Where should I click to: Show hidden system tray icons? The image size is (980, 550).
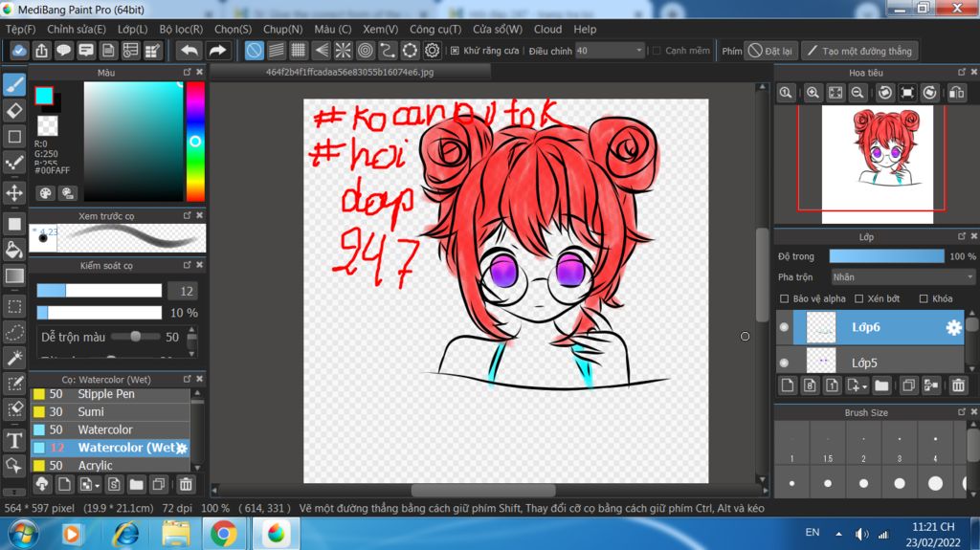838,534
